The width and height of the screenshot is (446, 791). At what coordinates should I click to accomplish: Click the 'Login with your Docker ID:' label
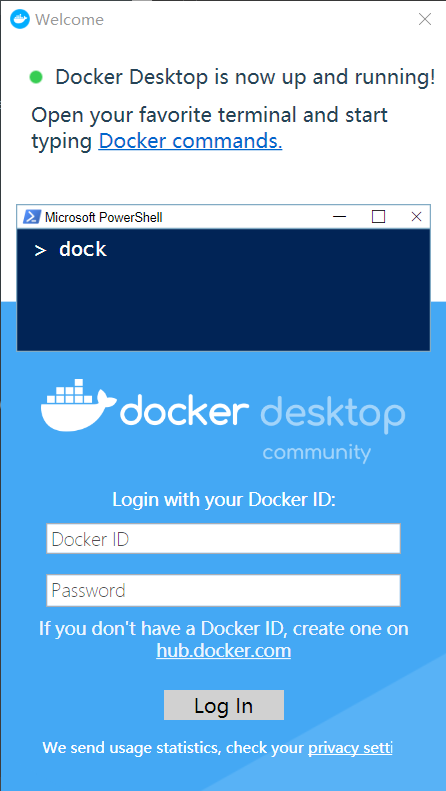tap(224, 500)
